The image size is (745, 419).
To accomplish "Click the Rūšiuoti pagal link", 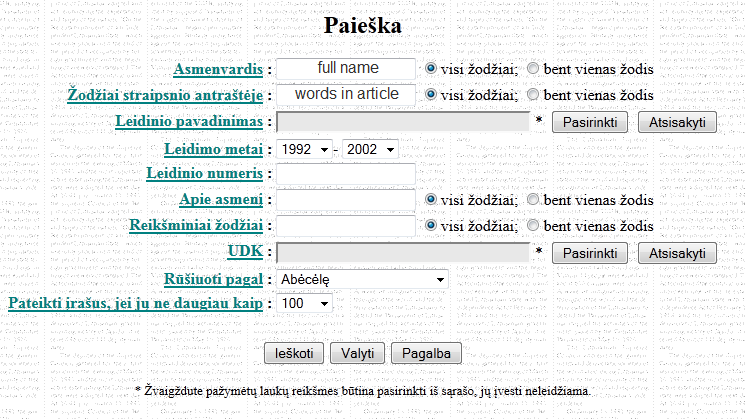I will click(x=213, y=279).
